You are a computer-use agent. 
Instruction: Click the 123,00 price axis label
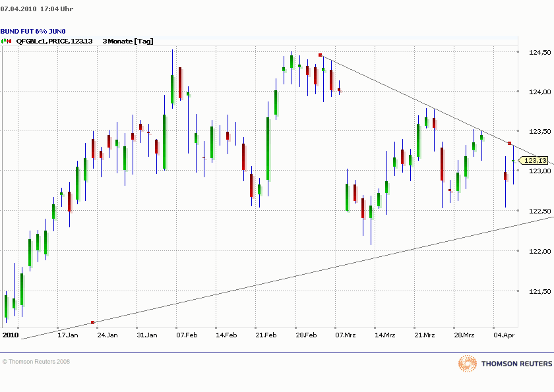540,171
